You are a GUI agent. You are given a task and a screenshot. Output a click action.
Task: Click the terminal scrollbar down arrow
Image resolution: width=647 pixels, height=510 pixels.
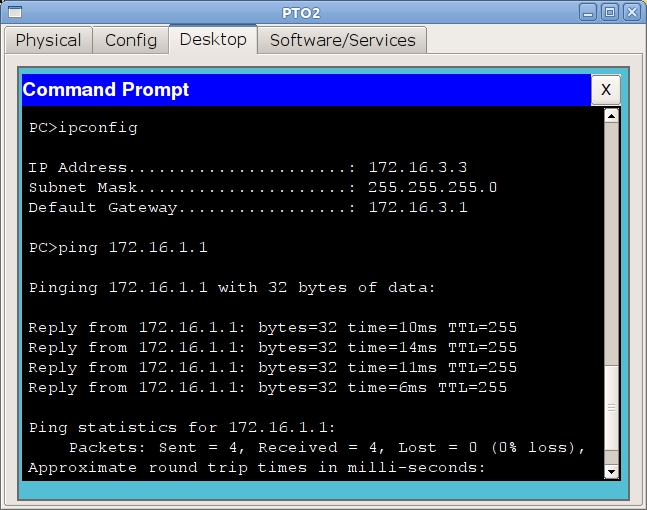point(612,471)
